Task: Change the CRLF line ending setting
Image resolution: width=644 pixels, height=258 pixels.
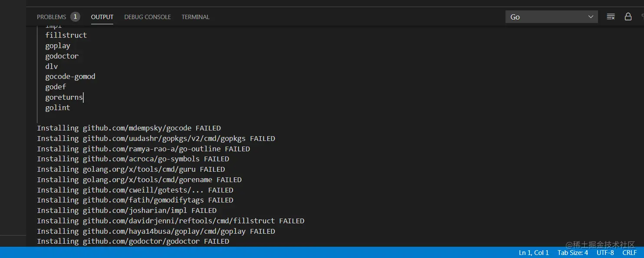Action: pos(630,253)
